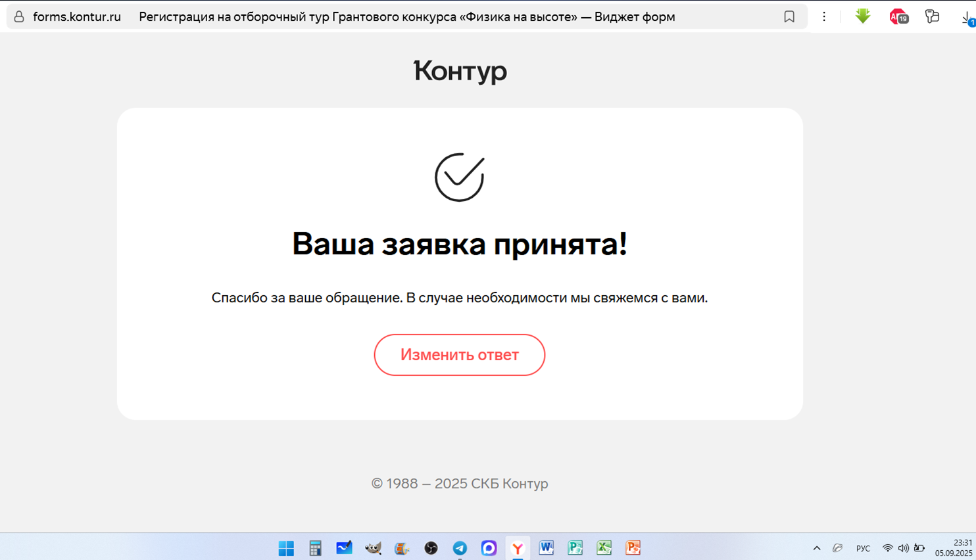
Task: Expand hidden system tray icons
Action: coord(817,548)
